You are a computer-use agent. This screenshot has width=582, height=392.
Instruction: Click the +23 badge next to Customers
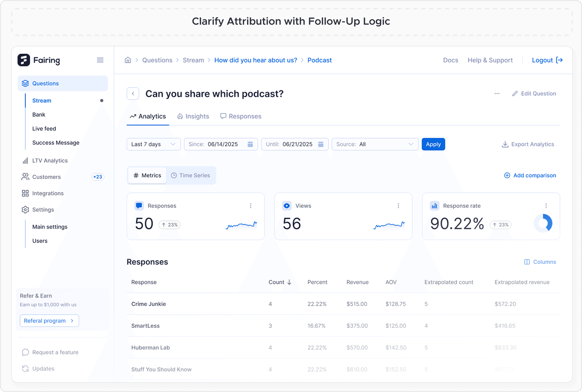pyautogui.click(x=97, y=177)
